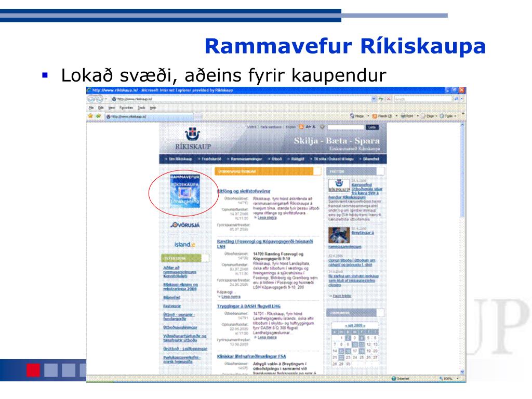Open Bílanefnd sidebar link

click(171, 298)
